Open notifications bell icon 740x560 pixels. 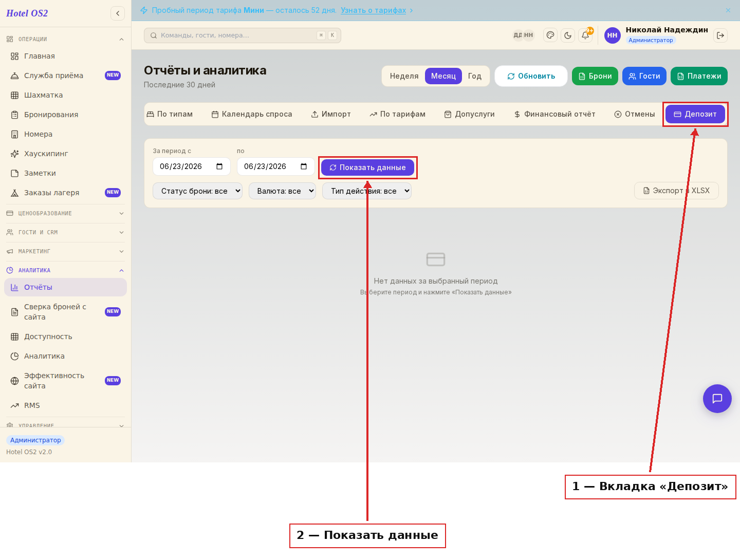click(x=585, y=35)
